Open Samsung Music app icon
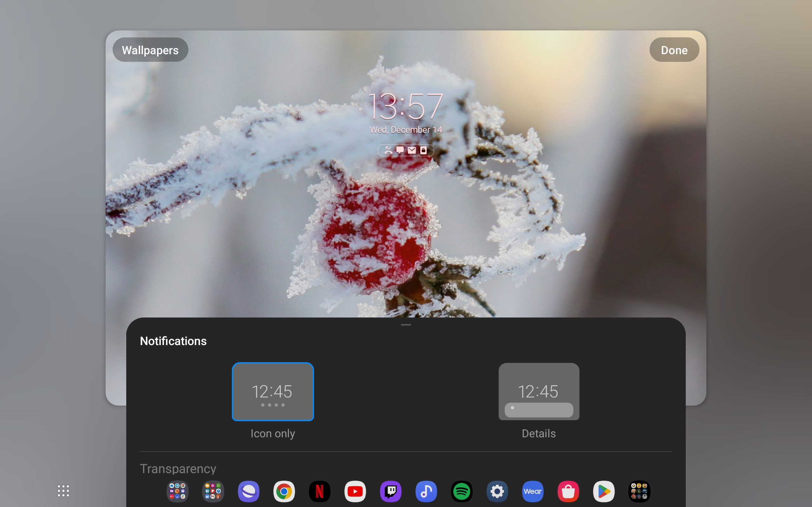812x507 pixels. pyautogui.click(x=426, y=491)
